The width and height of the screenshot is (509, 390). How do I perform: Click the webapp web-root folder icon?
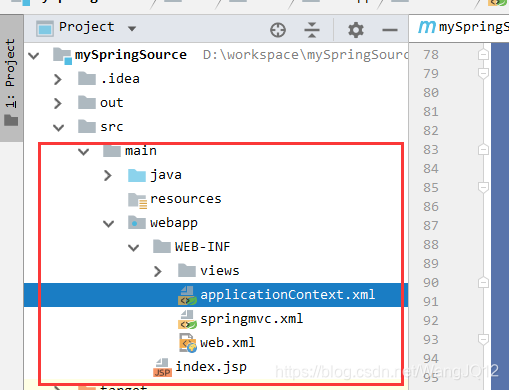137,222
